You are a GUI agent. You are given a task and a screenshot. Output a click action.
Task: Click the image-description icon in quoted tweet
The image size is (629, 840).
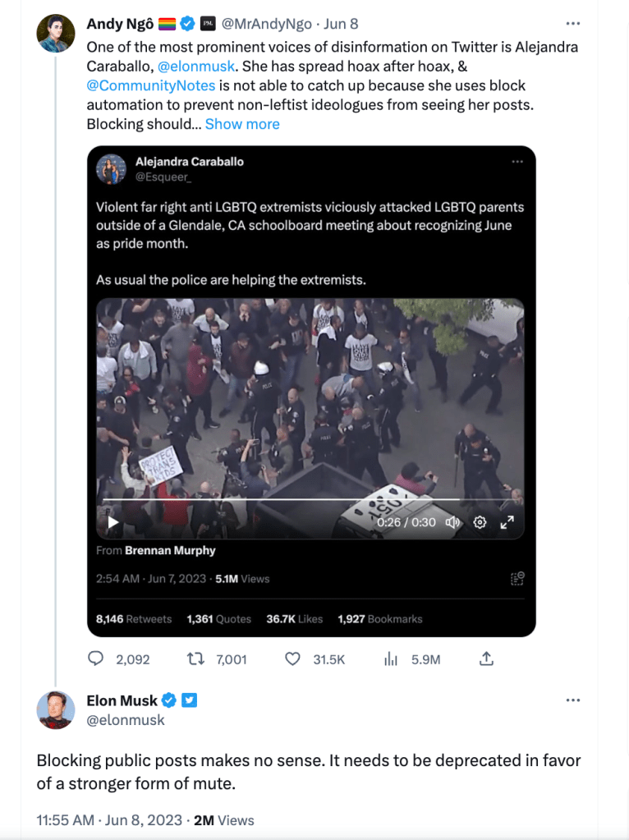click(x=517, y=579)
